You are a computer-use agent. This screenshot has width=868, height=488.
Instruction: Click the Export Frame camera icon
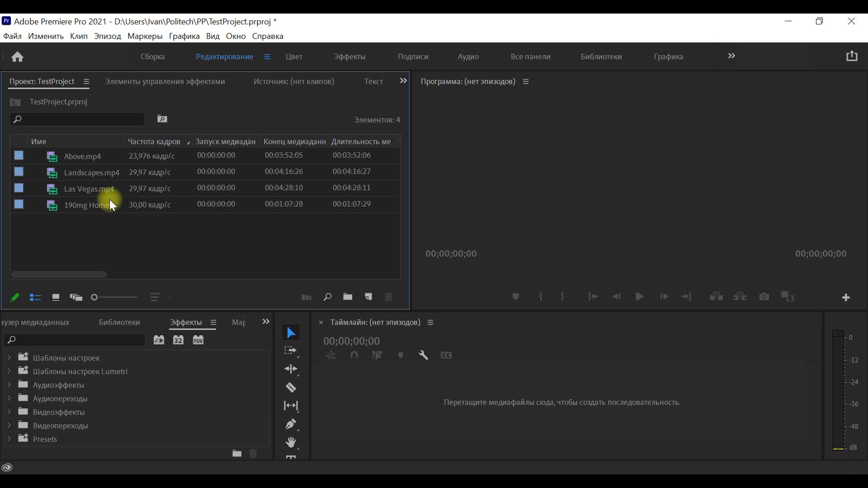(x=764, y=297)
